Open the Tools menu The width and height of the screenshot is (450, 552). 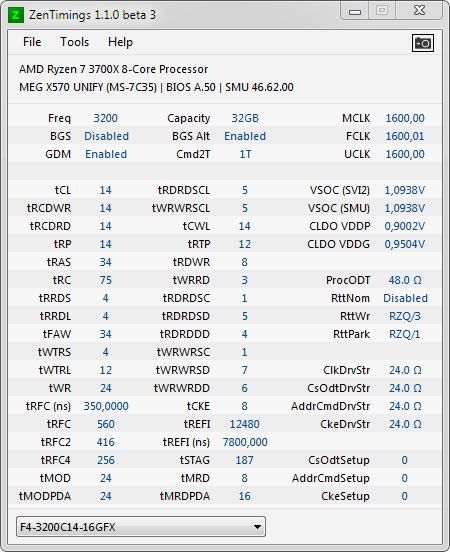click(75, 42)
